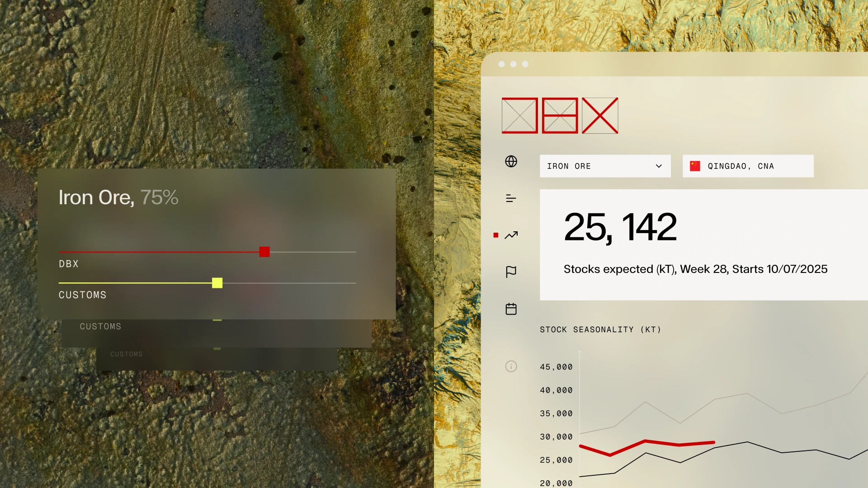Click the first red logo box
The height and width of the screenshot is (488, 868).
(x=519, y=116)
